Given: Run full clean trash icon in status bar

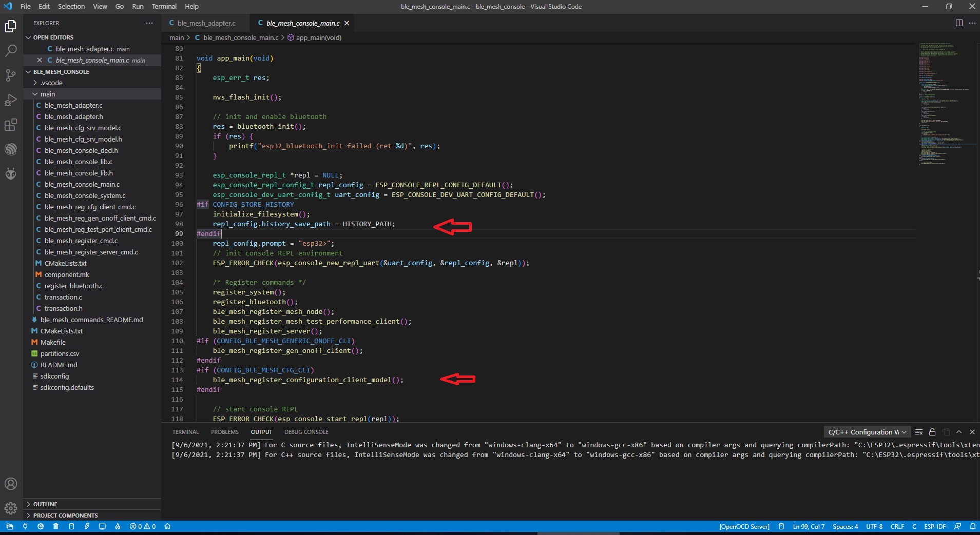Looking at the screenshot, I should (56, 526).
